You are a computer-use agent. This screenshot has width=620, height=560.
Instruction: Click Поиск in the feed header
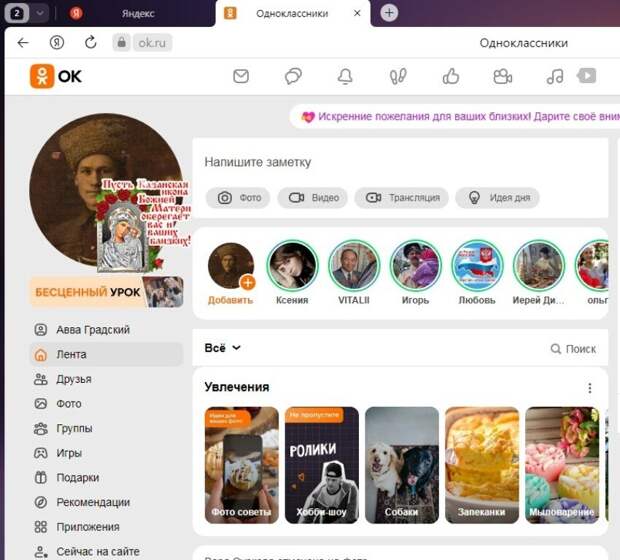[573, 349]
